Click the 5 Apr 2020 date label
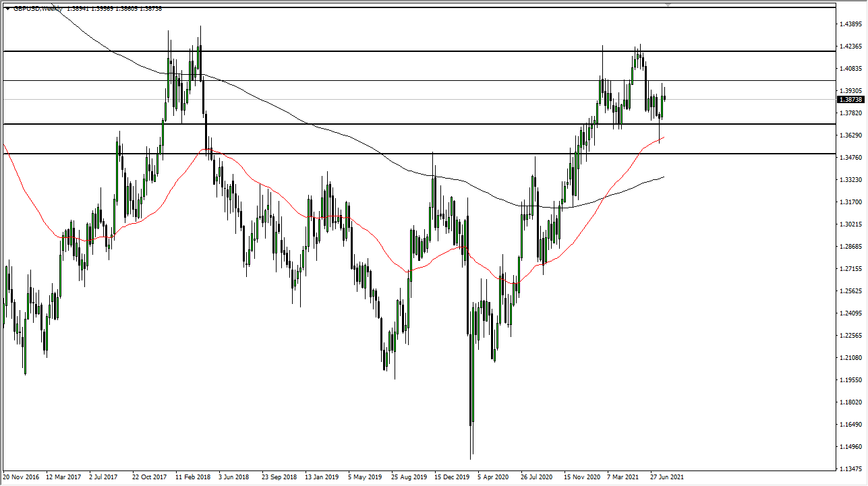 click(492, 477)
